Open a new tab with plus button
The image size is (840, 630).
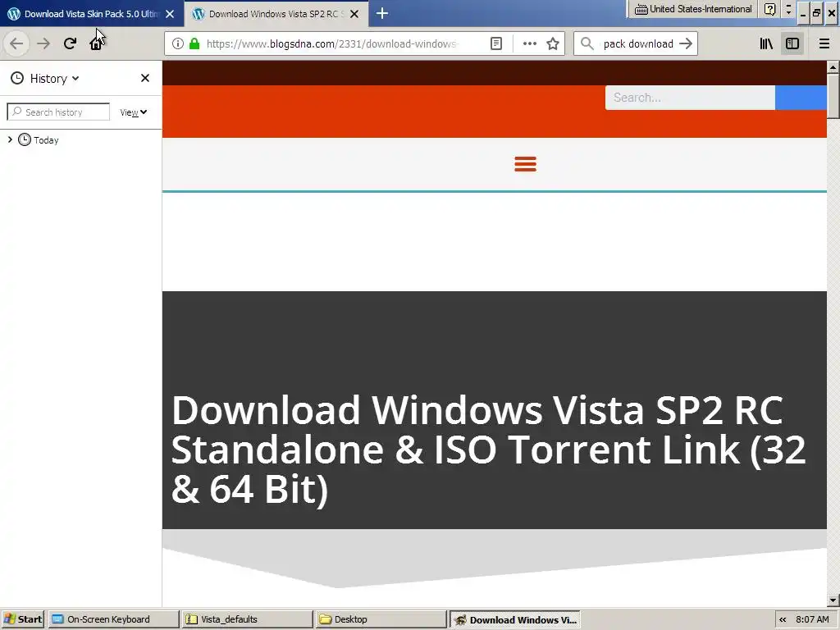pos(382,14)
